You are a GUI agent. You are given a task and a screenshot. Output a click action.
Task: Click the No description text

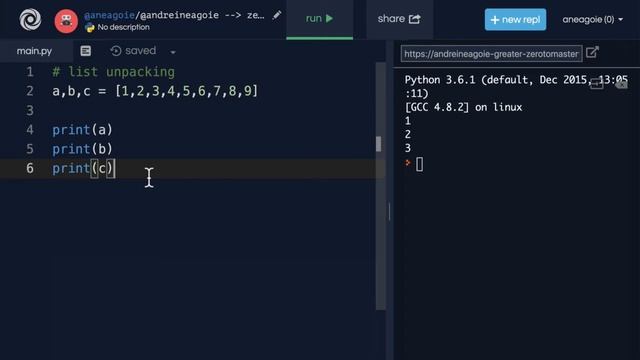[124, 27]
